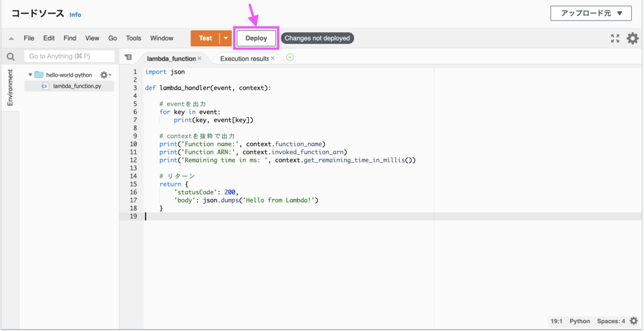Open the Window menu
This screenshot has width=644, height=331.
(162, 38)
